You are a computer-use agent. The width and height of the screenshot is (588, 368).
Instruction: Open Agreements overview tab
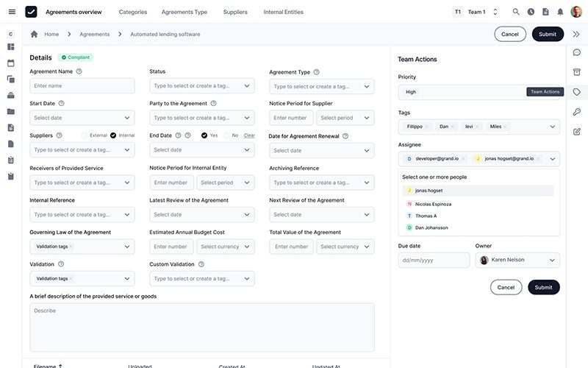pyautogui.click(x=73, y=12)
